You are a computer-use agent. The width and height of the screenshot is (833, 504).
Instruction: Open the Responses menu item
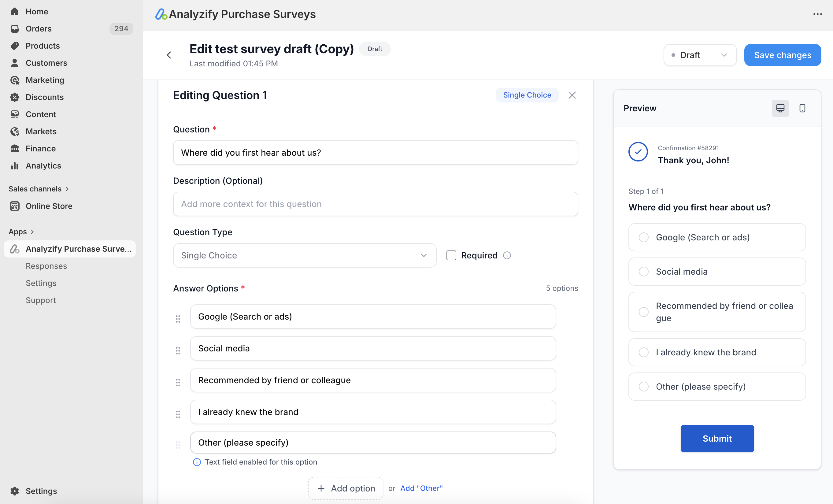pyautogui.click(x=46, y=266)
